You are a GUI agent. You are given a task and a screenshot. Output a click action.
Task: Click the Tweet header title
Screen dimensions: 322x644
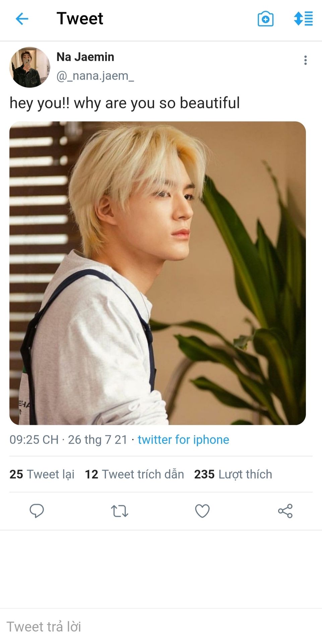click(x=80, y=18)
